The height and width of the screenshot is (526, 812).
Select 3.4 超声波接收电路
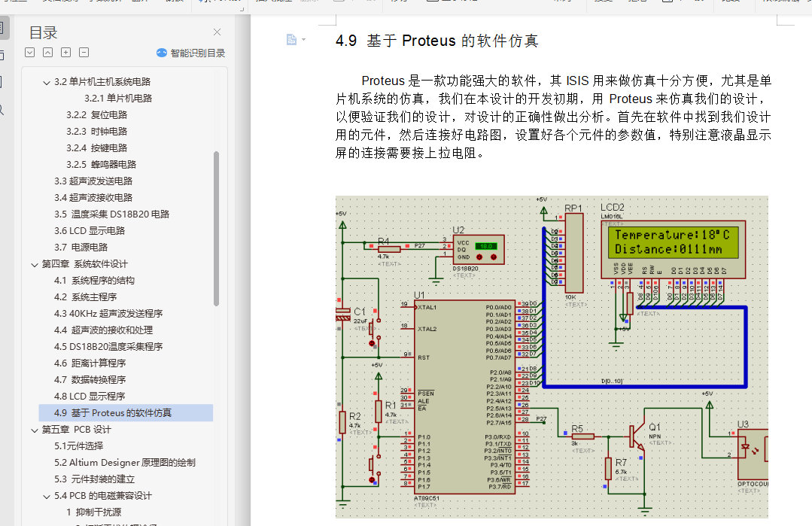click(93, 198)
